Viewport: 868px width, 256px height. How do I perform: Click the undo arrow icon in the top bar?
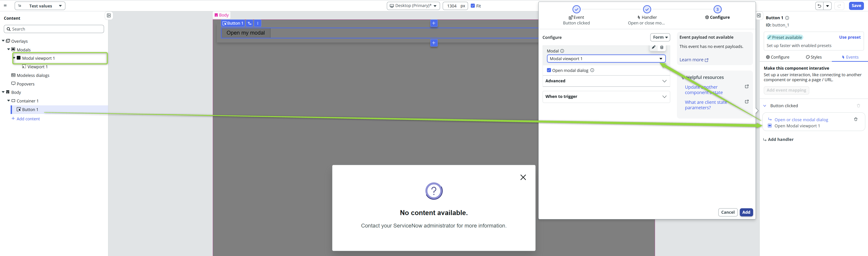coord(819,6)
